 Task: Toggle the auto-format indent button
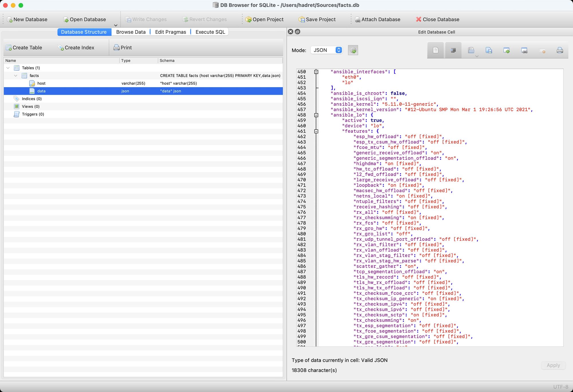click(x=453, y=50)
